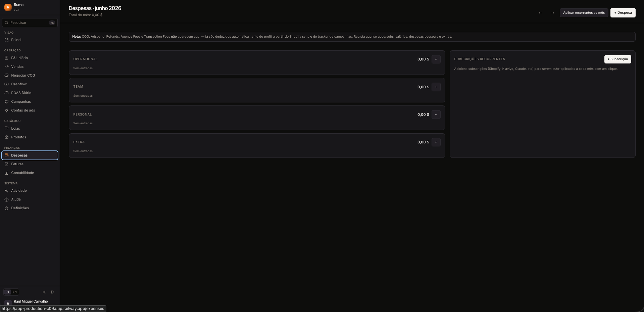Open Atividade page
644x312 pixels.
coord(30,191)
